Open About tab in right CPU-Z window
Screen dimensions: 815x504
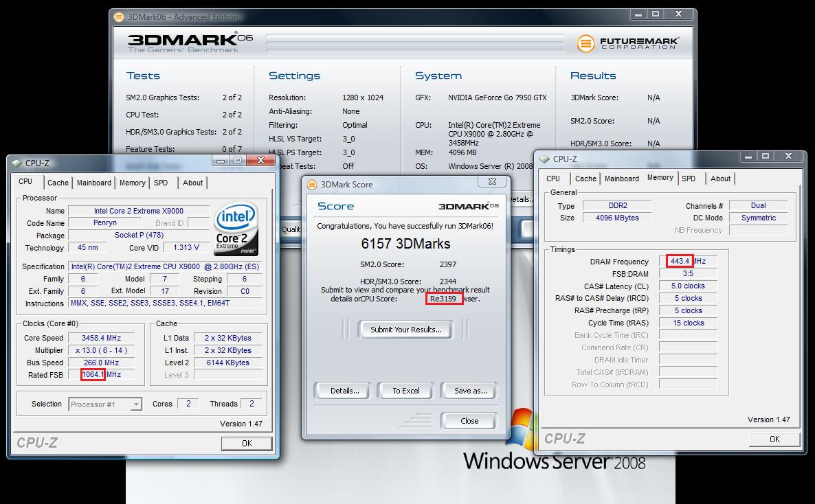tap(720, 179)
